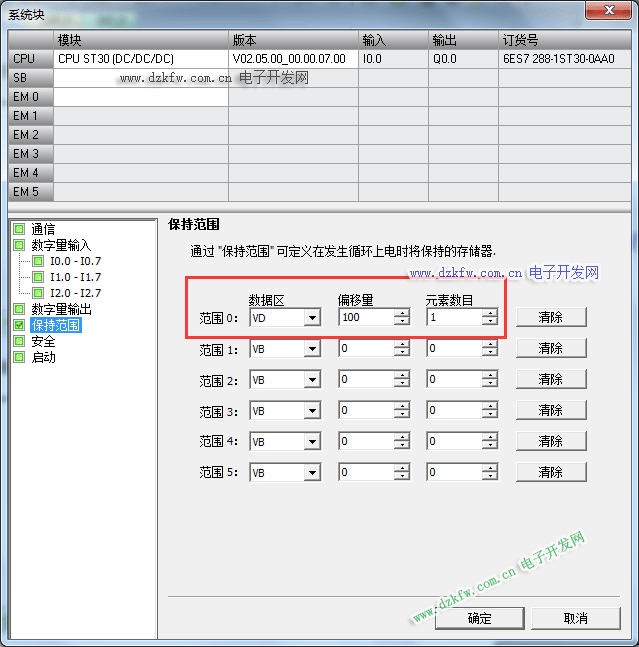
Task: Increase 范围 0 偏移量 with up arrow
Action: point(402,313)
